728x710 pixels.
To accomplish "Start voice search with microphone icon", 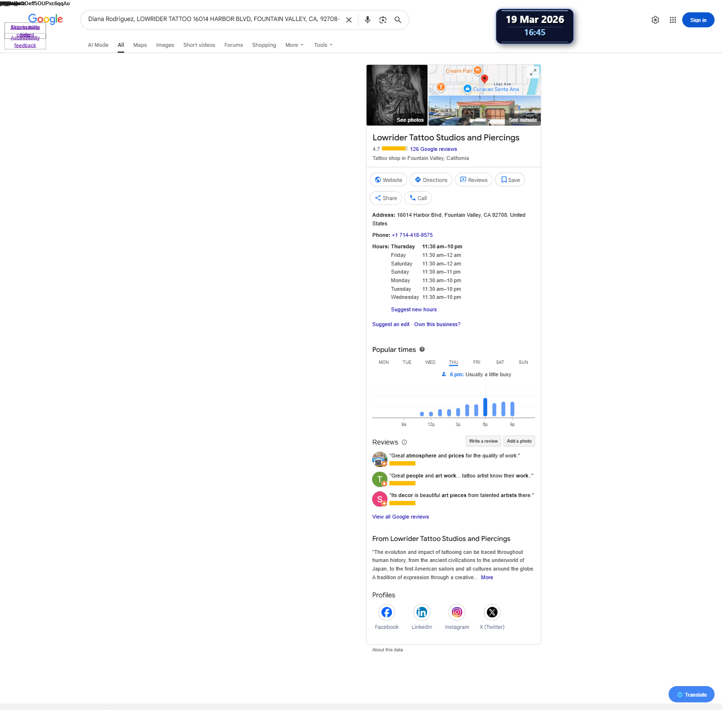I will pos(367,20).
